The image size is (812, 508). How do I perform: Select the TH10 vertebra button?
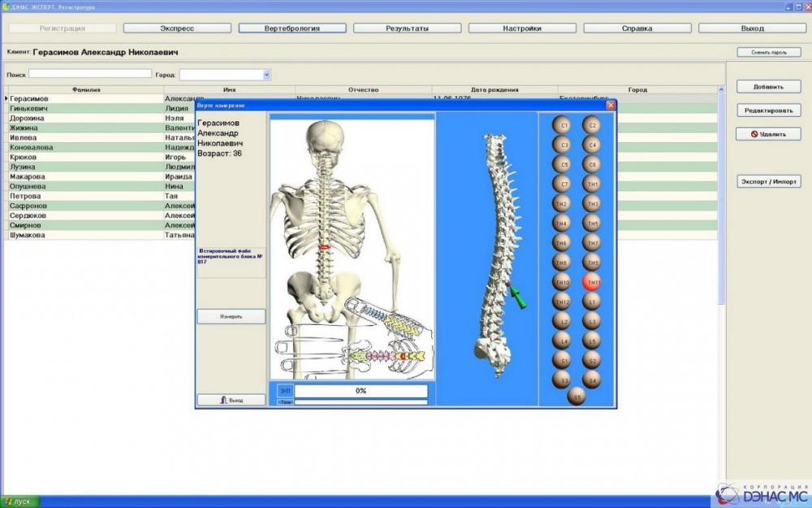tap(561, 282)
